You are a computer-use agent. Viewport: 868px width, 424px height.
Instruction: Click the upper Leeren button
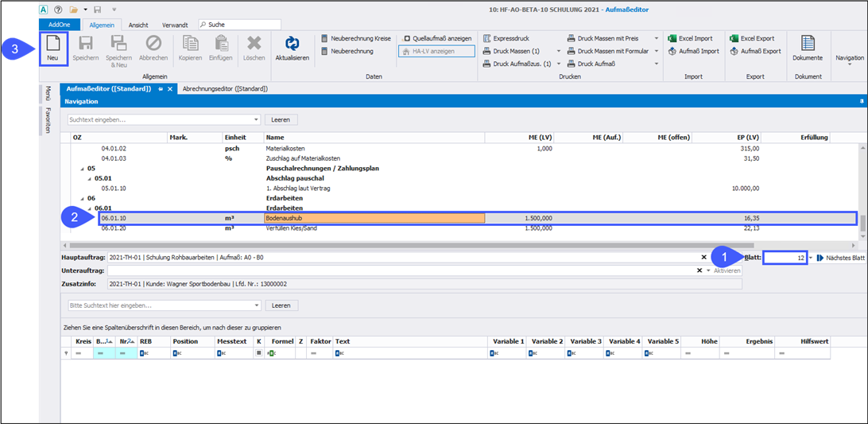point(281,119)
